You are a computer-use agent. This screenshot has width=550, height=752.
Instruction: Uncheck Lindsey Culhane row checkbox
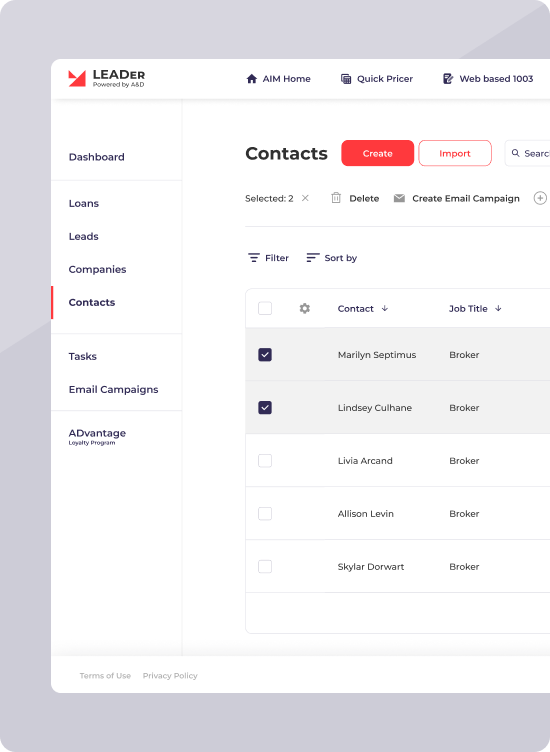point(265,407)
